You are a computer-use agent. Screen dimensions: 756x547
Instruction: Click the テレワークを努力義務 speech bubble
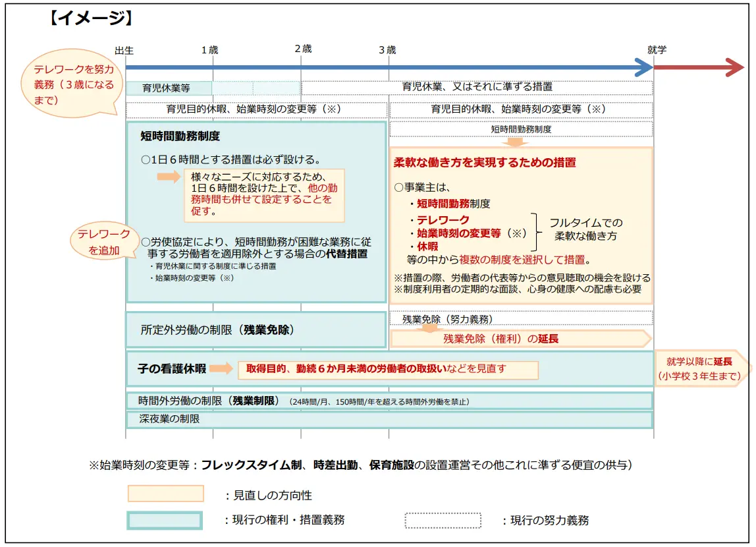pos(71,84)
